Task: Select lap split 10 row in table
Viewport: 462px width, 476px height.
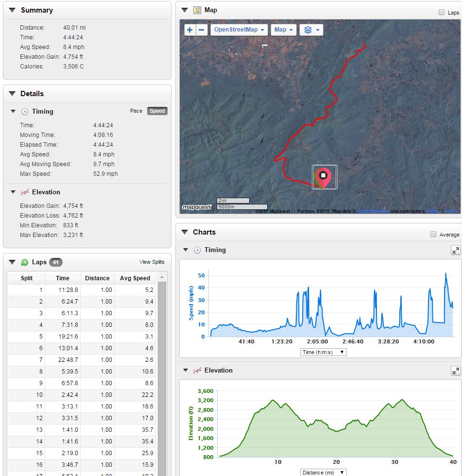Action: 82,395
